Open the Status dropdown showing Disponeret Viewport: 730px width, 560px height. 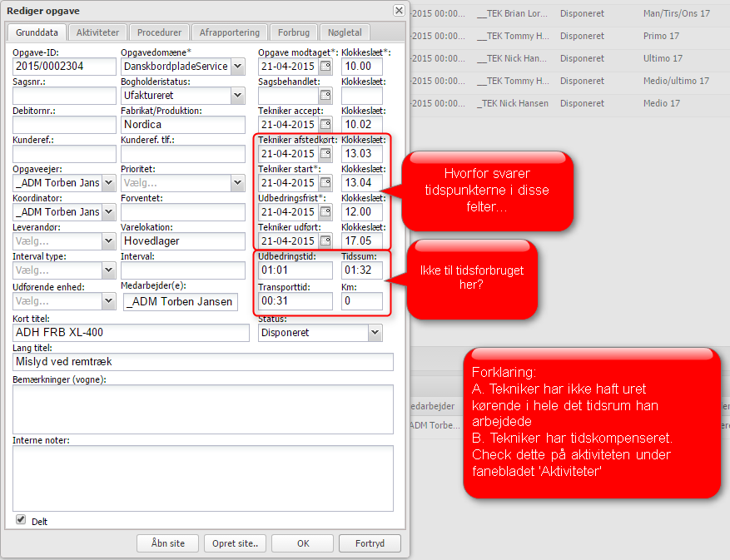point(374,333)
